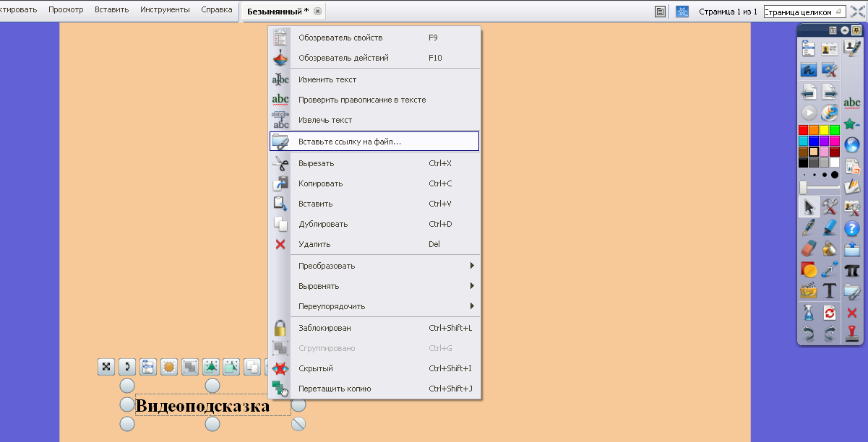Open the math equation (π) tool
Screen dimensions: 868x442
click(x=852, y=270)
